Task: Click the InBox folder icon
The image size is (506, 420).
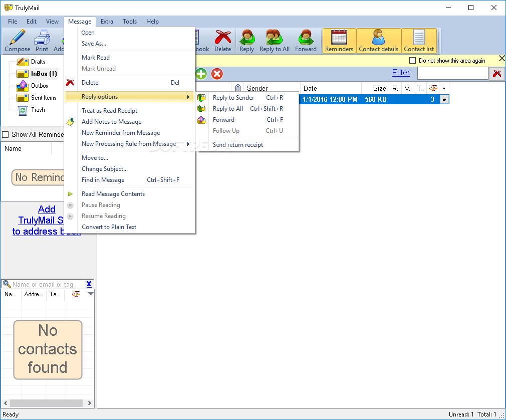Action: [x=23, y=74]
